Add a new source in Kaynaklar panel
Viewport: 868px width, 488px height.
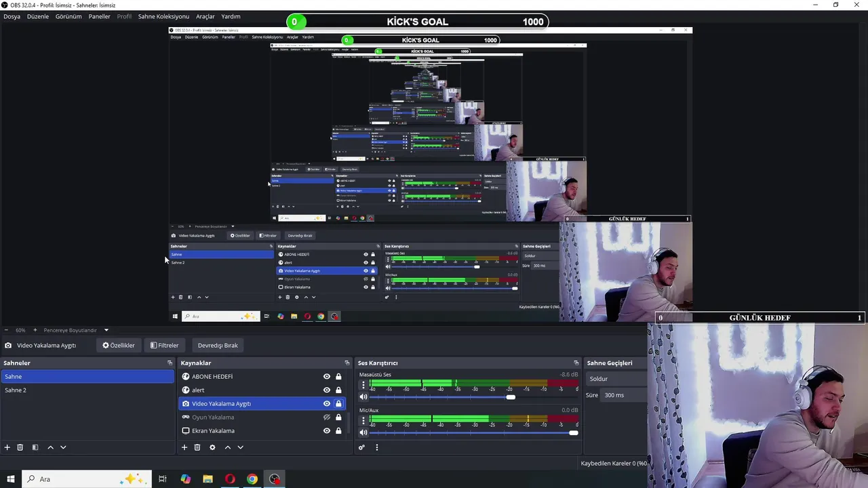pyautogui.click(x=184, y=447)
